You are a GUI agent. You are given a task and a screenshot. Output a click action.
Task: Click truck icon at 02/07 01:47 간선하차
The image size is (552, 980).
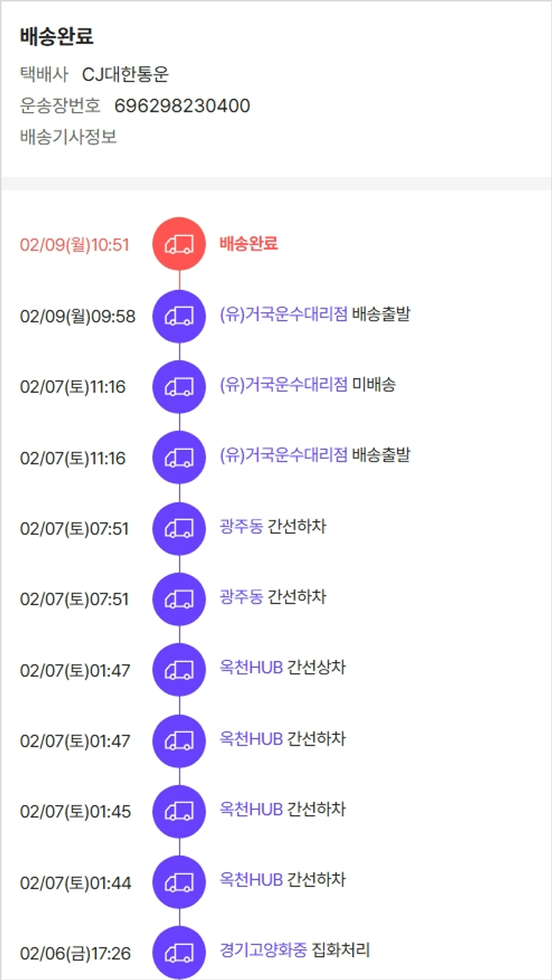(179, 740)
